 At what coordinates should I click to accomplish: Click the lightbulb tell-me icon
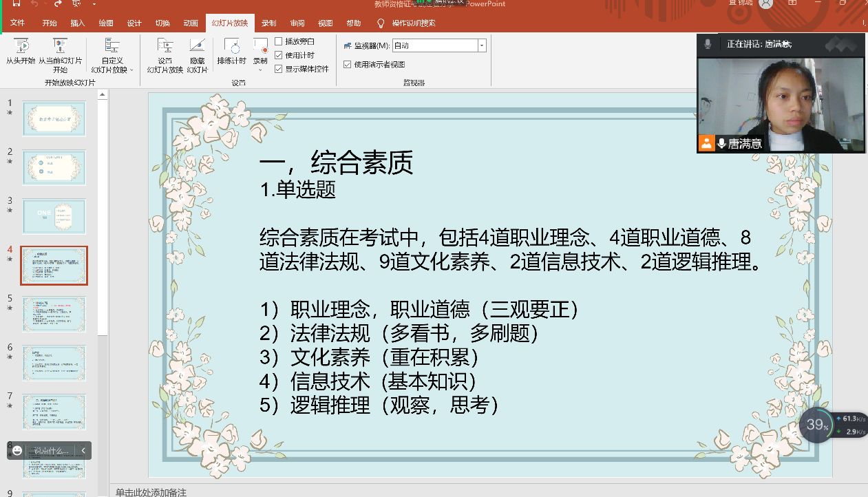[381, 23]
